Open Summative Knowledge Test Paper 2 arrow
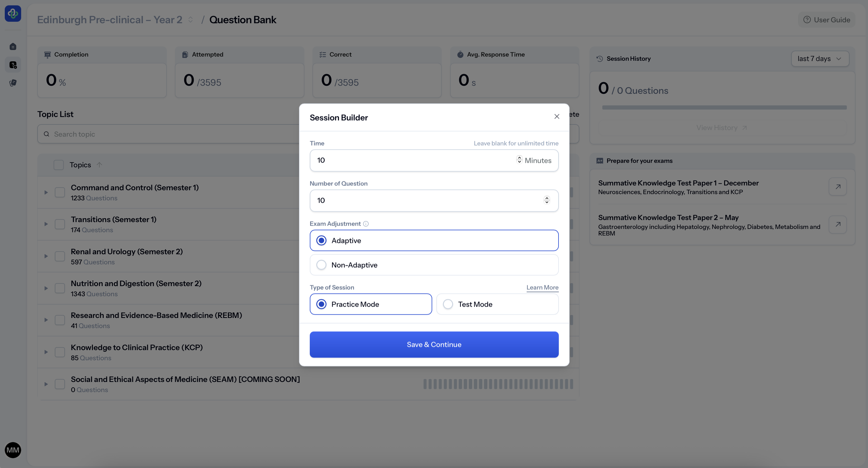Viewport: 868px width, 468px height. (x=838, y=224)
